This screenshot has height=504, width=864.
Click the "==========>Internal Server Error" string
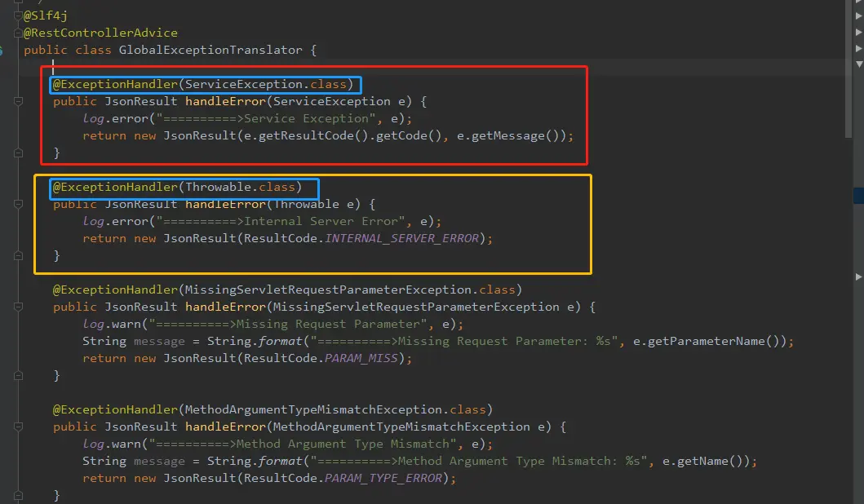coord(281,222)
